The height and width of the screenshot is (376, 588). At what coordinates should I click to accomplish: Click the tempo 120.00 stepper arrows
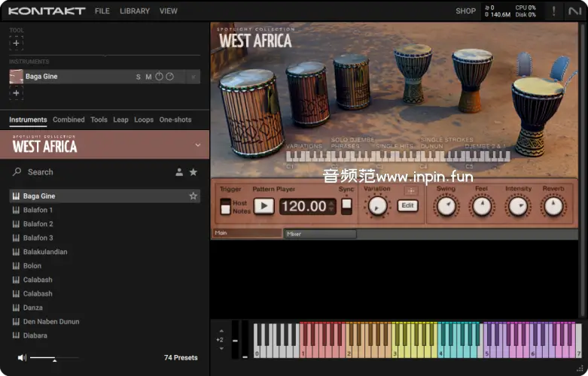click(x=331, y=206)
